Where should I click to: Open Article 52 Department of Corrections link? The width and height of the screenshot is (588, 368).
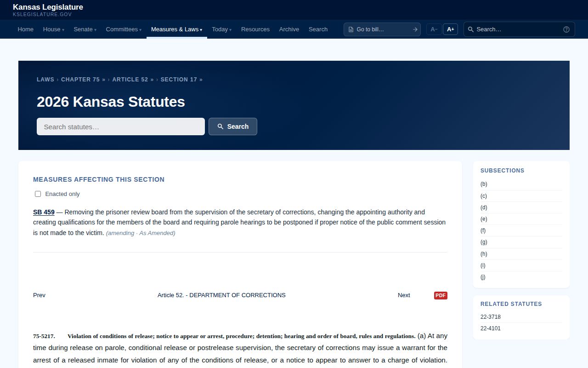(x=221, y=295)
